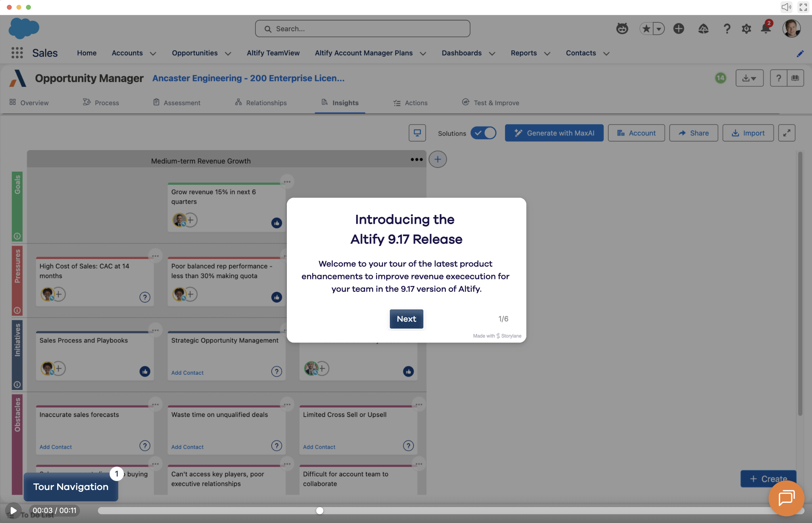The image size is (812, 523).
Task: Open the Setup gear icon
Action: pos(746,29)
